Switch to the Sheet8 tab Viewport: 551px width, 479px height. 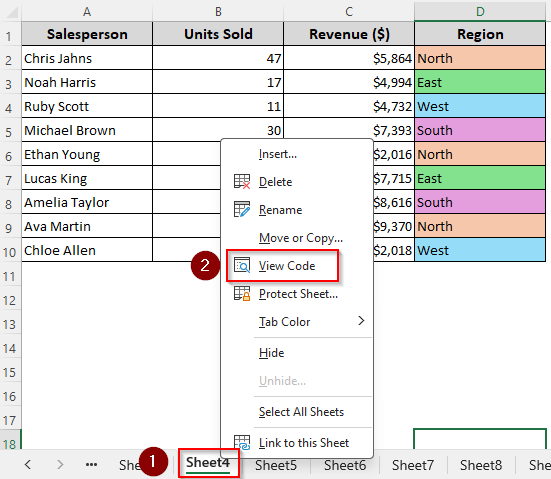(x=481, y=465)
